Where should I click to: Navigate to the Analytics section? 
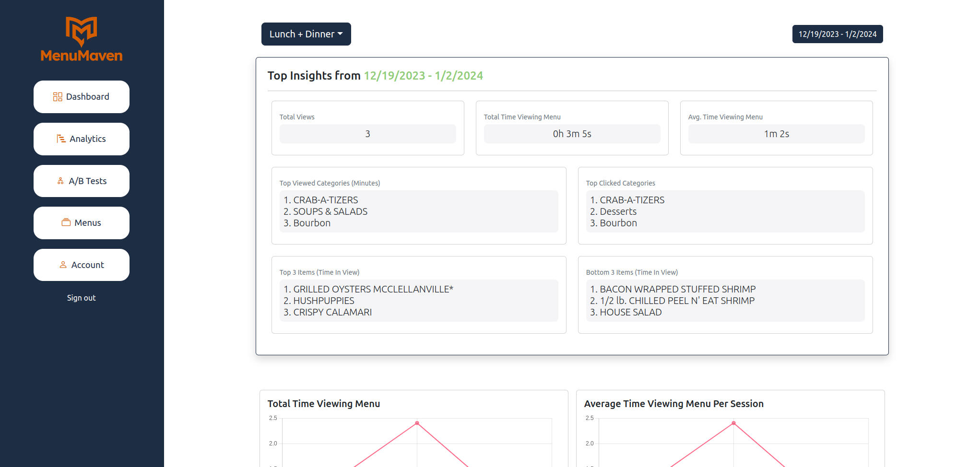(82, 139)
